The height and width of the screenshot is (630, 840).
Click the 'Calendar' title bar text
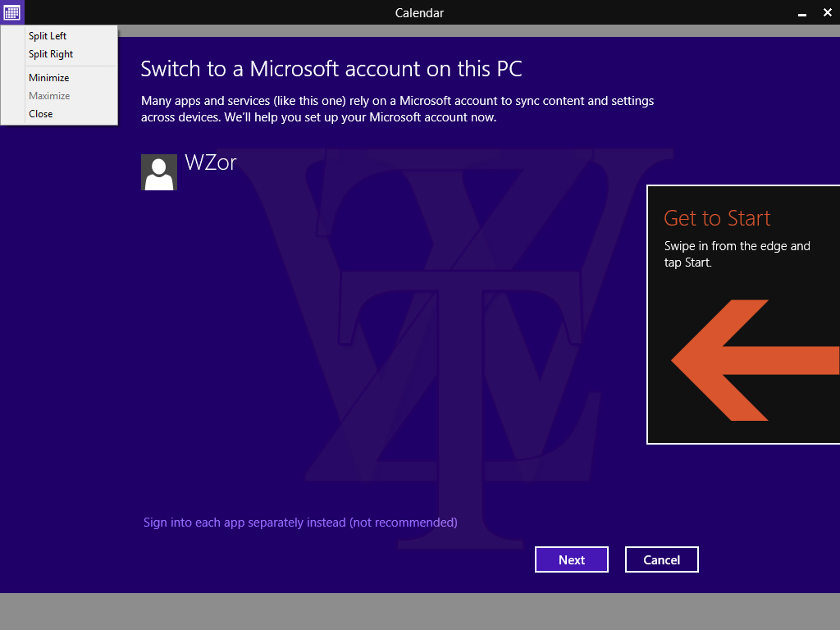coord(419,12)
